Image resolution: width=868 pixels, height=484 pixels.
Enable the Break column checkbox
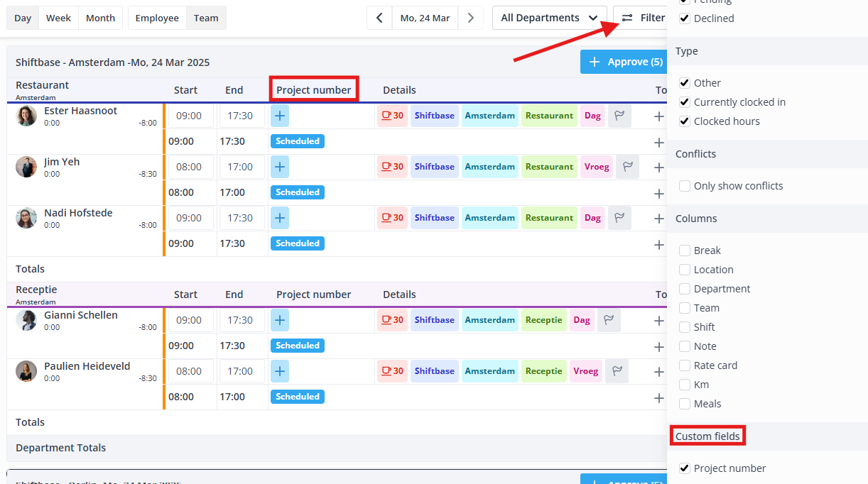[685, 250]
